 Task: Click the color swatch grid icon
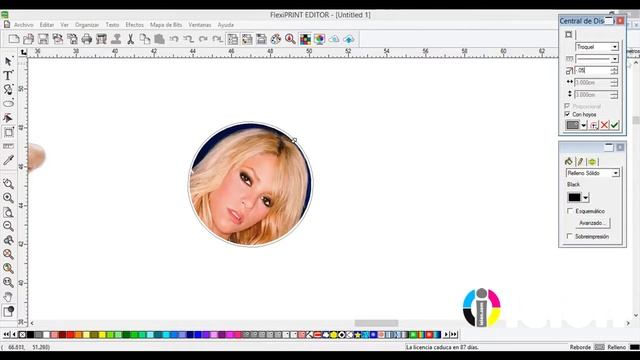[305, 39]
